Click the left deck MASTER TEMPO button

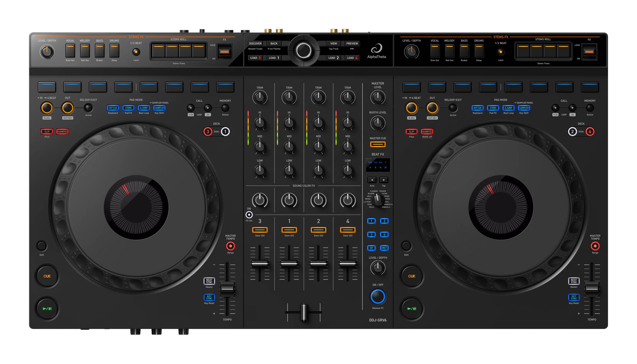(x=230, y=246)
